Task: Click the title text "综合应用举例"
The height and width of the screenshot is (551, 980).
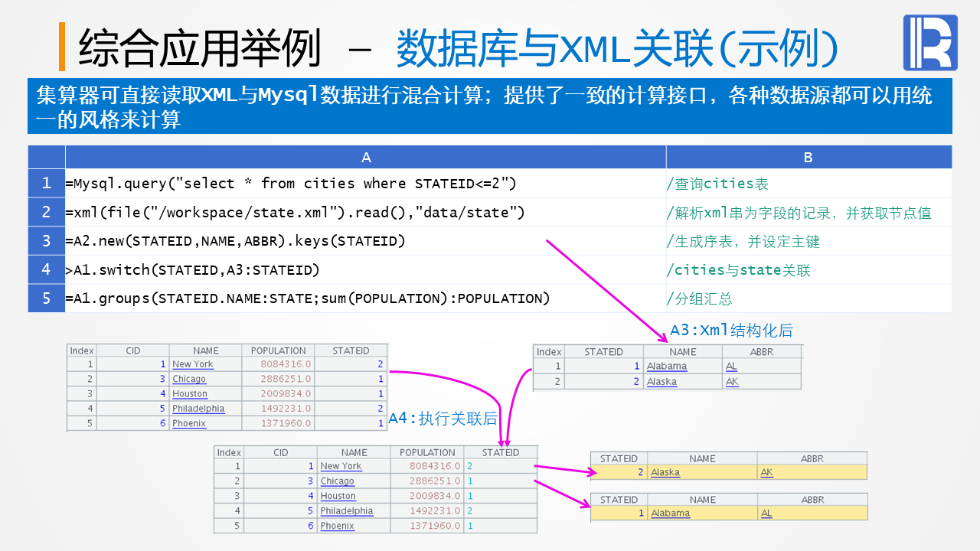Action: [199, 47]
